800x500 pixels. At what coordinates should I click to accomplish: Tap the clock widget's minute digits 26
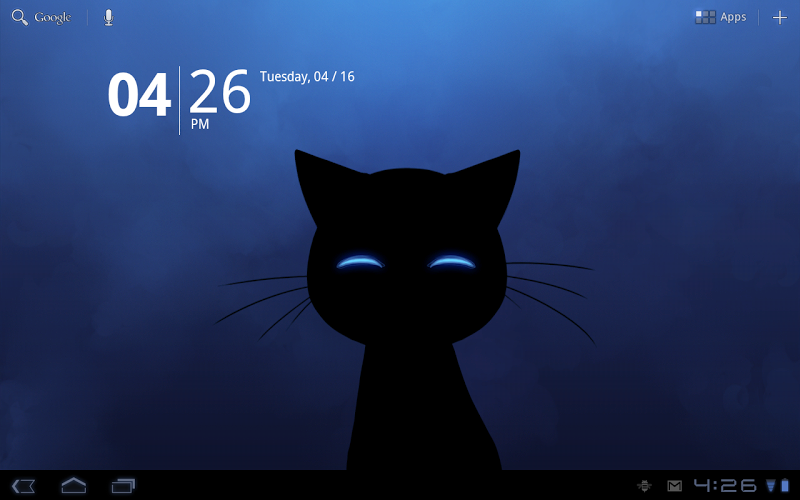click(220, 92)
